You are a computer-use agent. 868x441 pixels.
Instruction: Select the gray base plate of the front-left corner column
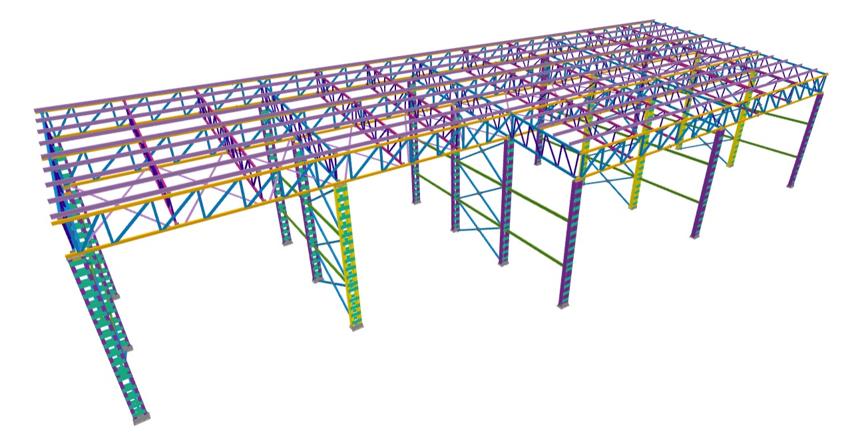[x=141, y=418]
